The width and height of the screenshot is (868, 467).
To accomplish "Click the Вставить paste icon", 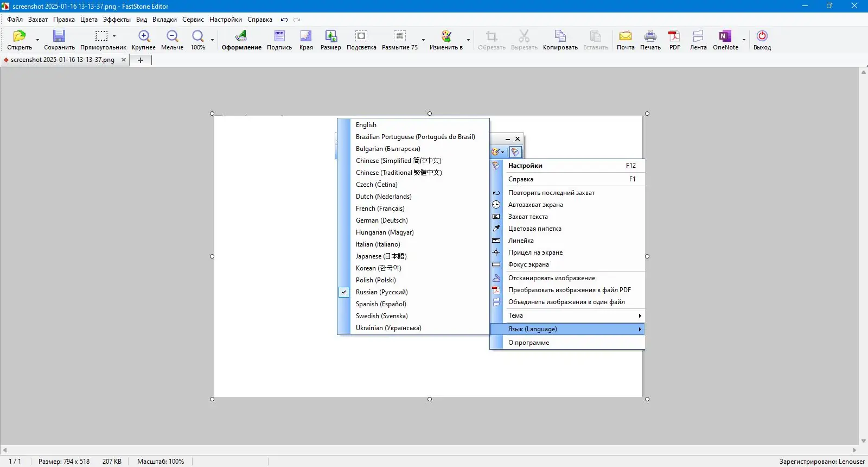I will click(596, 36).
